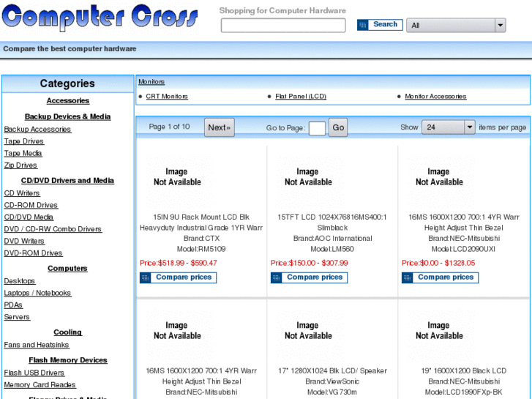Click the Go button
This screenshot has height=399, width=532.
click(x=338, y=127)
